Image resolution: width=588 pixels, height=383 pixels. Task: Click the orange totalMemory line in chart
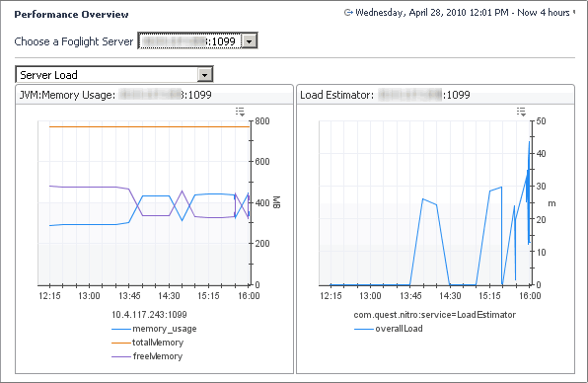click(x=149, y=126)
